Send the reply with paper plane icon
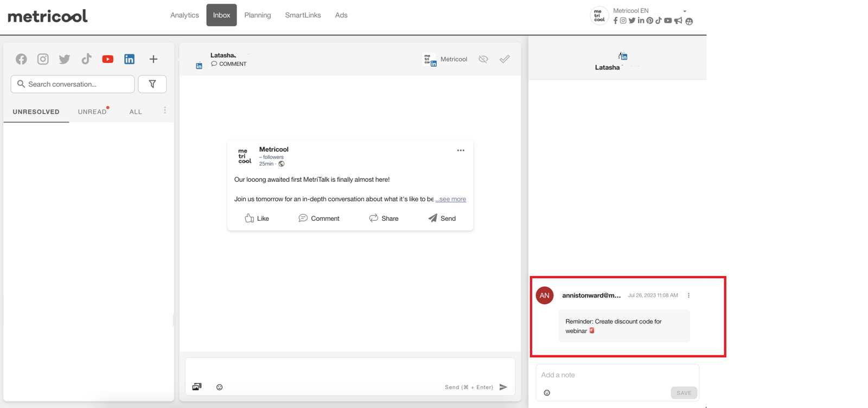 (x=503, y=387)
